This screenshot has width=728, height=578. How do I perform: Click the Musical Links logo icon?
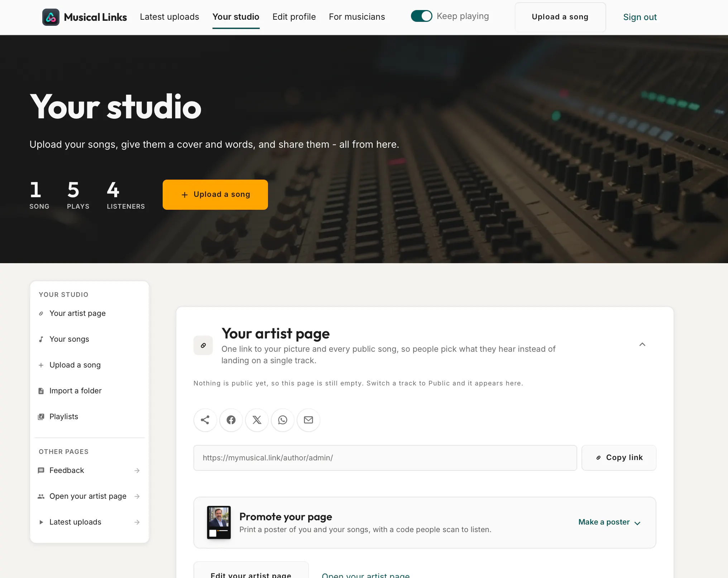coord(51,17)
